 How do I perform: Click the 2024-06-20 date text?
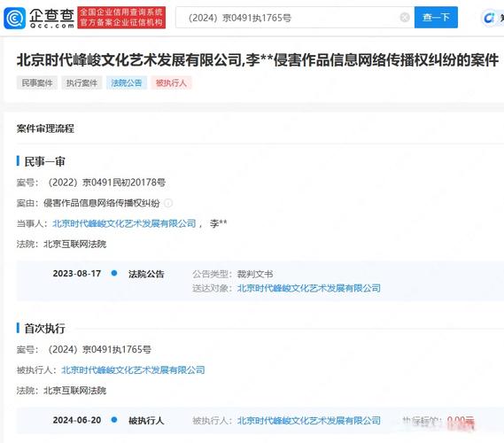click(77, 420)
